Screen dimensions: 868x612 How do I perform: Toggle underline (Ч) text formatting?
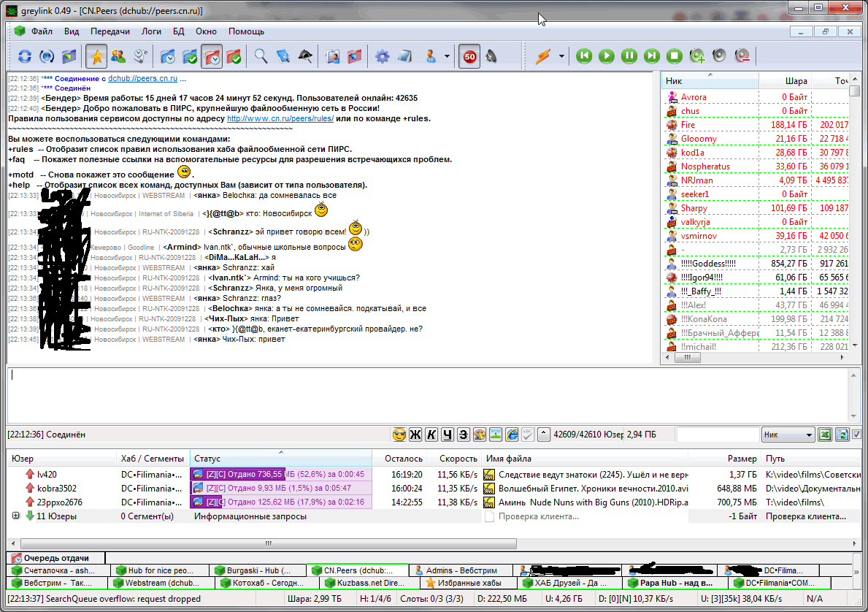tap(448, 435)
